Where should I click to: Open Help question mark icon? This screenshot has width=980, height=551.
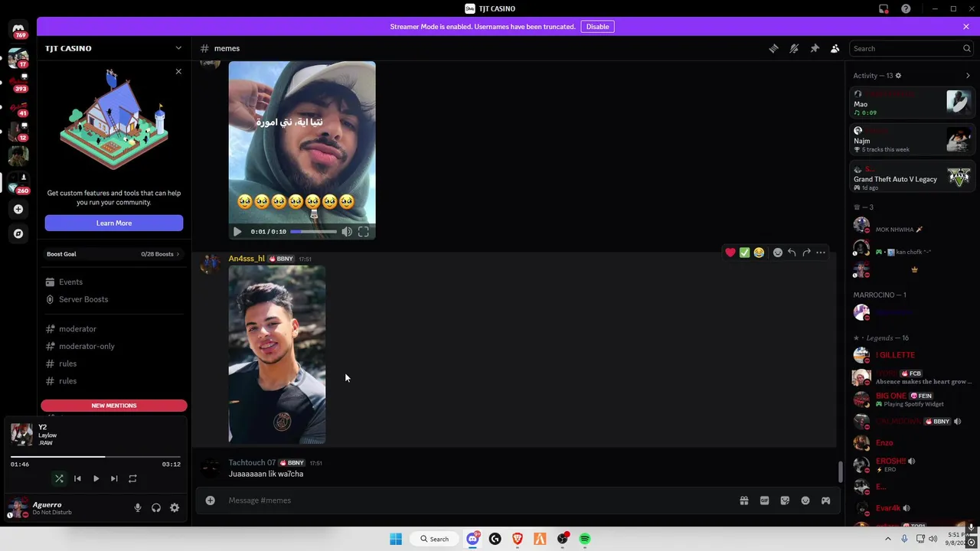point(906,8)
